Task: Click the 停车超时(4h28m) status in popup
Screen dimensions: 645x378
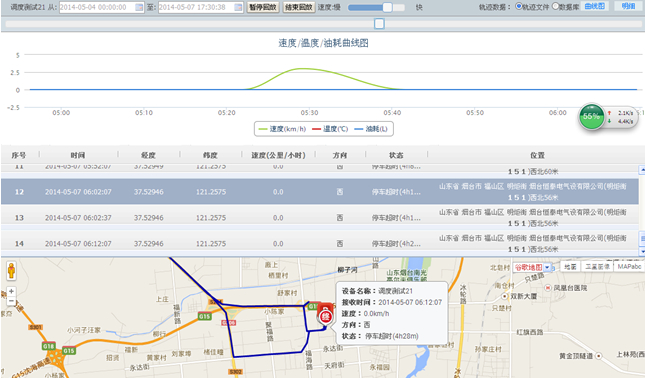Action: (392, 336)
